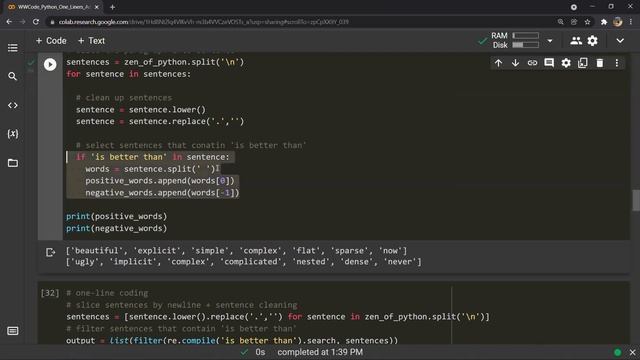Image resolution: width=640 pixels, height=360 pixels.
Task: Open the browser extensions puzzle icon
Action: [x=604, y=22]
